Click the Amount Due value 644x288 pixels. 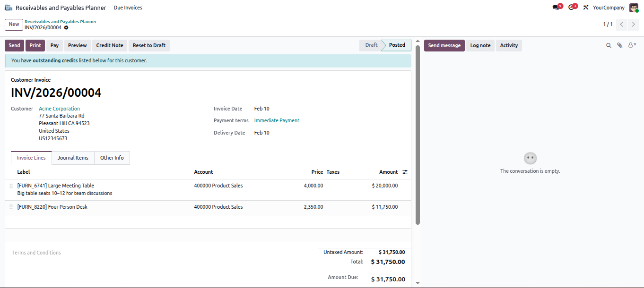[388, 279]
